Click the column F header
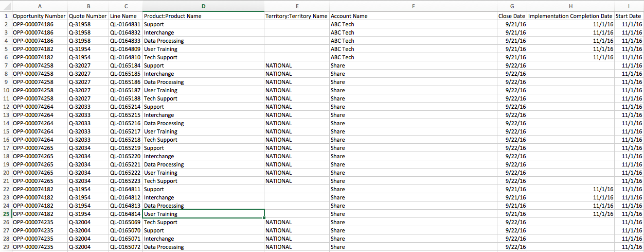This screenshot has width=644, height=252. [x=413, y=6]
